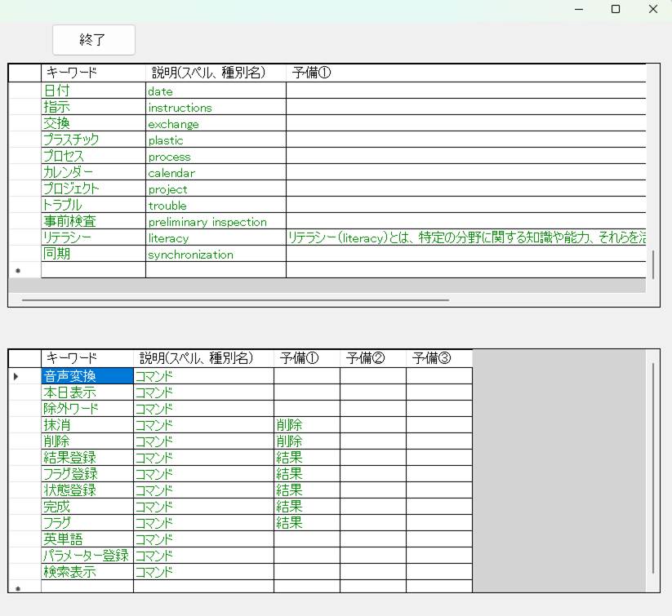The height and width of the screenshot is (616, 672).
Task: Select the synchronization description cell
Action: [216, 255]
